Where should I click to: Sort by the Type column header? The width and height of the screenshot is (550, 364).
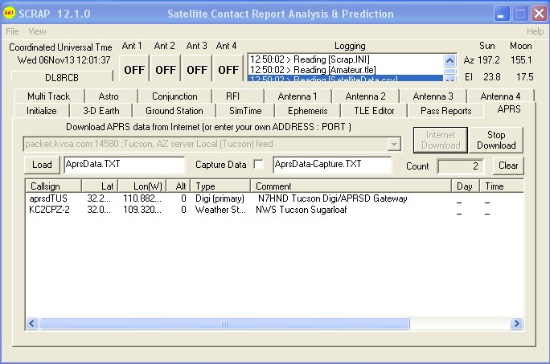pos(221,186)
